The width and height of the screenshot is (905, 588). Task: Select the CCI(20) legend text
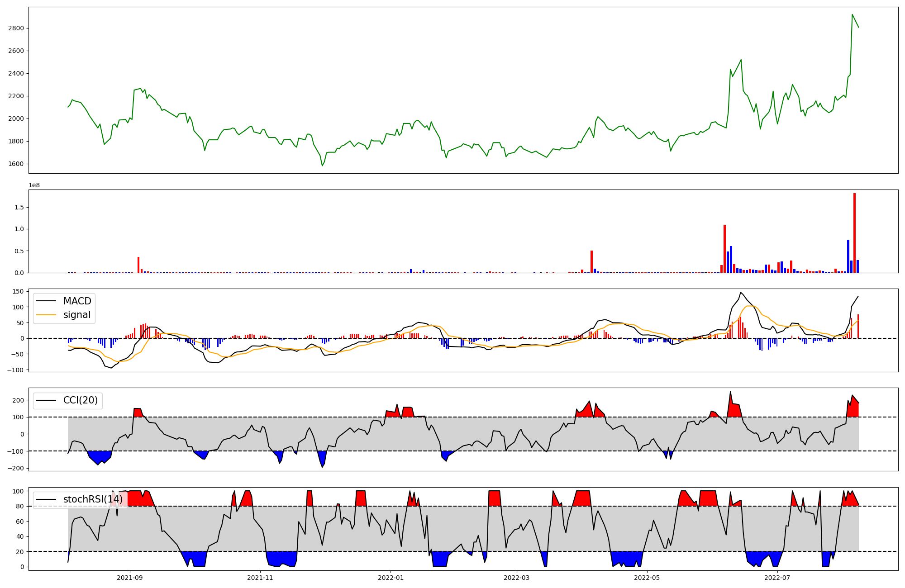pyautogui.click(x=81, y=400)
